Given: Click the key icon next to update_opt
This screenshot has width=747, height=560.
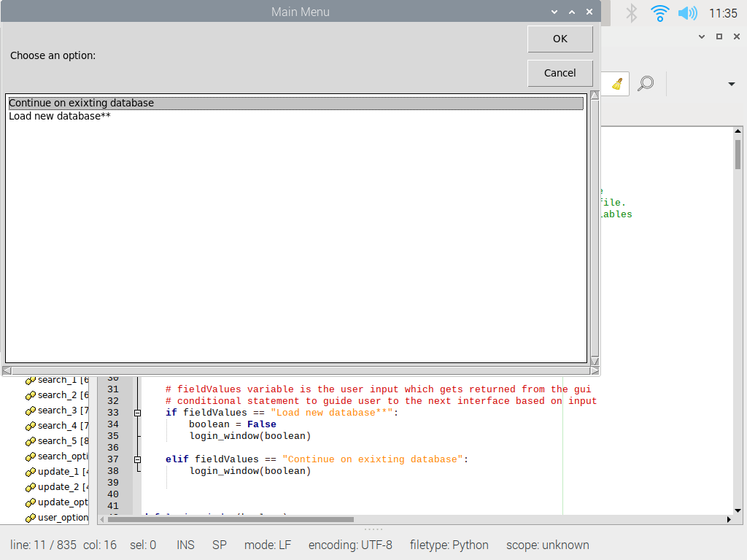Looking at the screenshot, I should (30, 502).
